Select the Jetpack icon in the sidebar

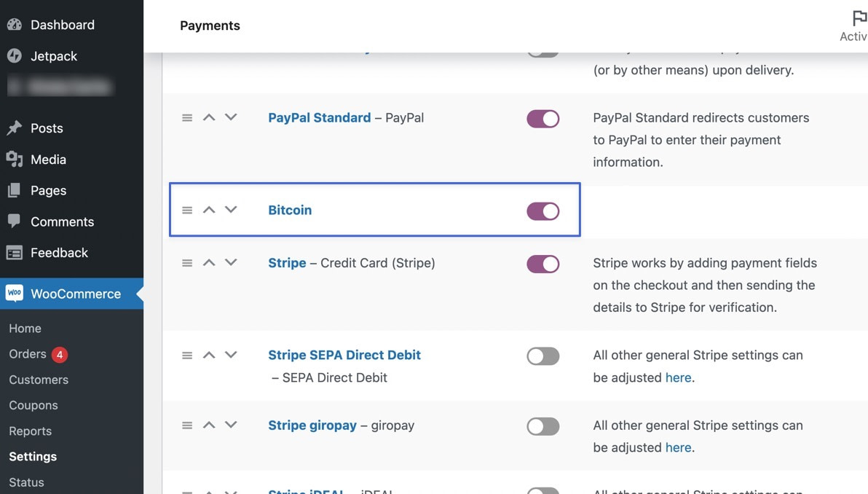(15, 56)
